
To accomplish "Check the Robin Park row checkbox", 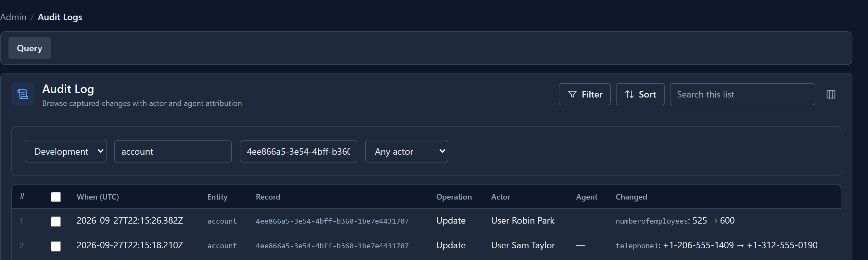I will (x=56, y=222).
